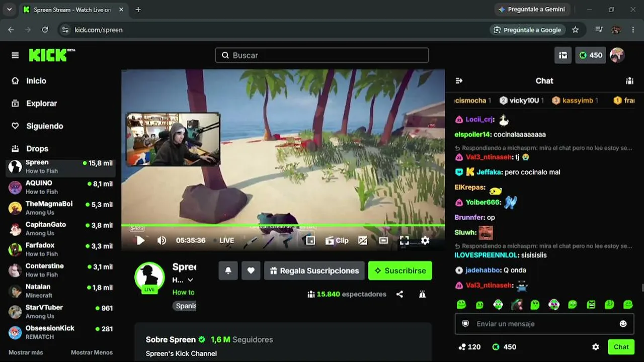Click the Buscar search box
The width and height of the screenshot is (644, 362).
coord(322,55)
